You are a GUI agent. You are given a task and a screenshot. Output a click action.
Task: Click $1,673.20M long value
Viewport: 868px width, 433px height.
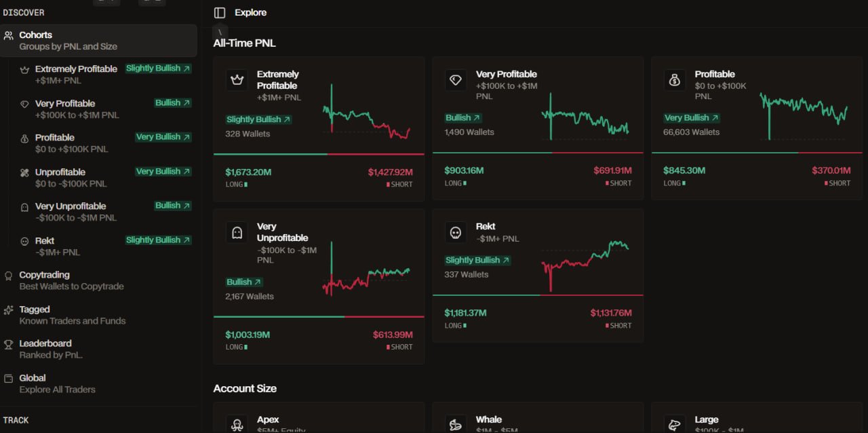coord(248,172)
